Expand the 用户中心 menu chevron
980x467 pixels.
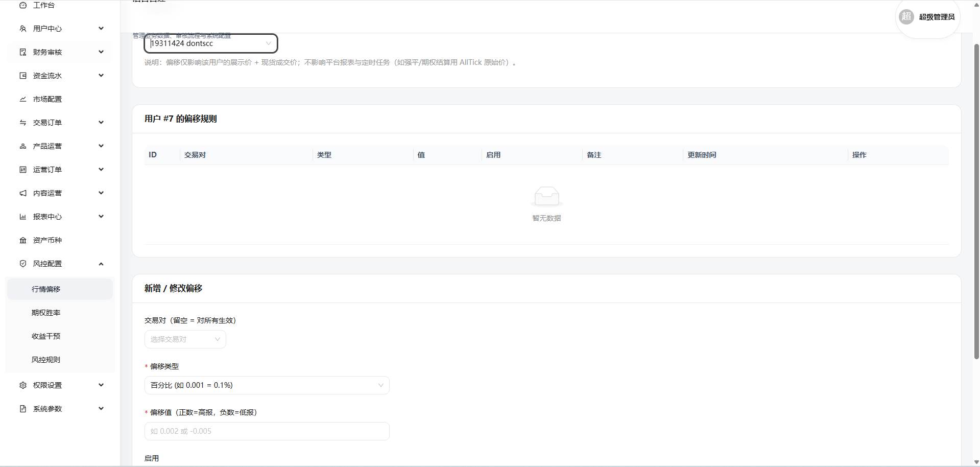coord(101,29)
